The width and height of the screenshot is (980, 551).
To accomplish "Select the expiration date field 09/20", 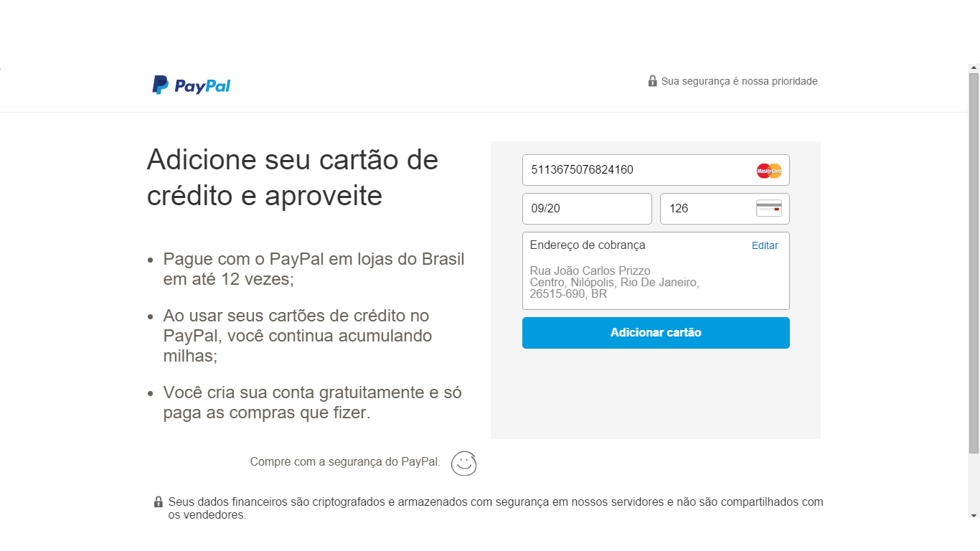I will tap(587, 209).
